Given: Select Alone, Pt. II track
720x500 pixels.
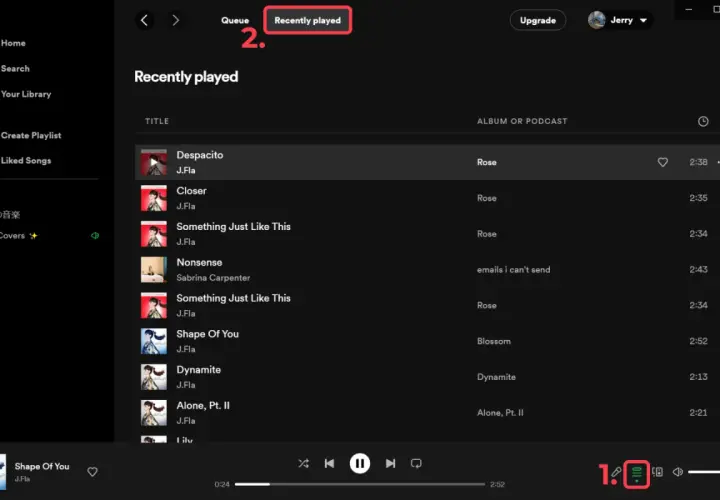Looking at the screenshot, I should tap(203, 406).
